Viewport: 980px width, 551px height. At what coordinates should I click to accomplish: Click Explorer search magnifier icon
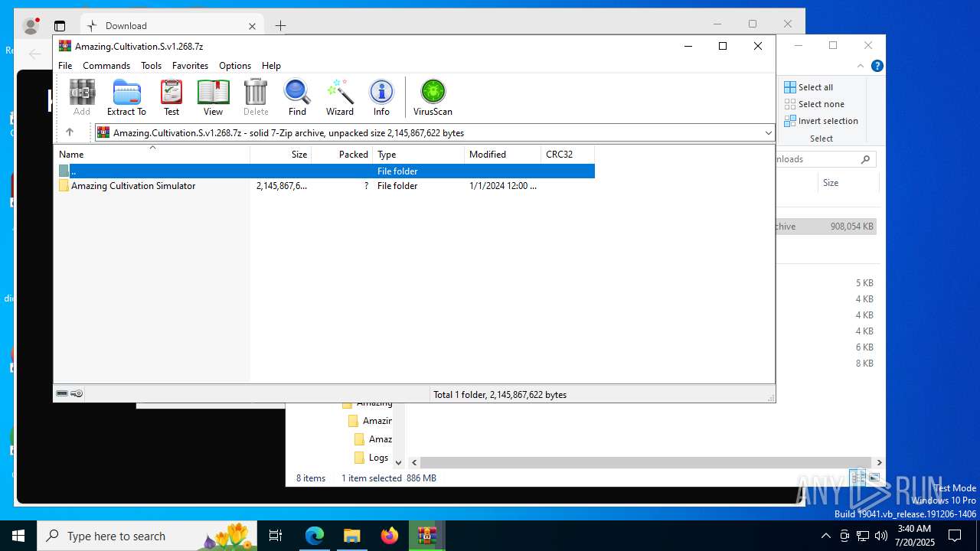click(866, 159)
